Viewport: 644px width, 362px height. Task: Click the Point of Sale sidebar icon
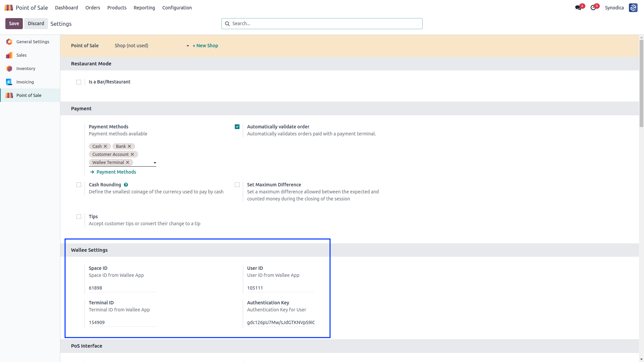[x=9, y=95]
